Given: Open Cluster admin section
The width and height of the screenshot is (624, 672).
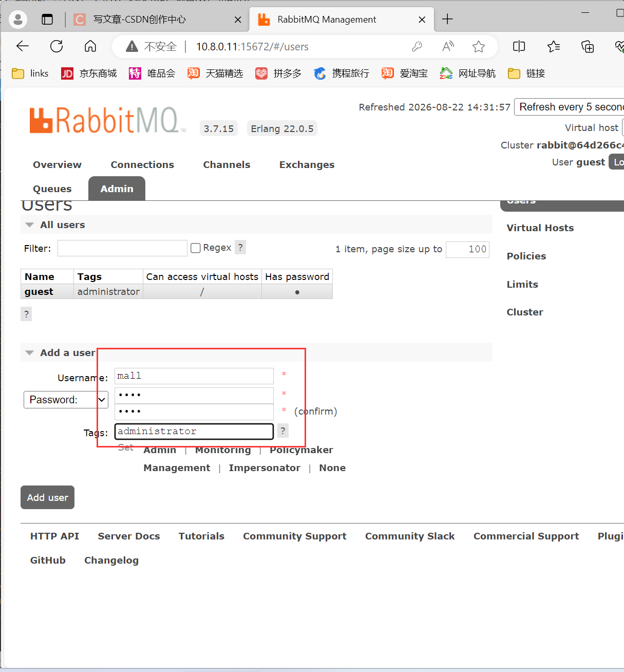Looking at the screenshot, I should (525, 312).
